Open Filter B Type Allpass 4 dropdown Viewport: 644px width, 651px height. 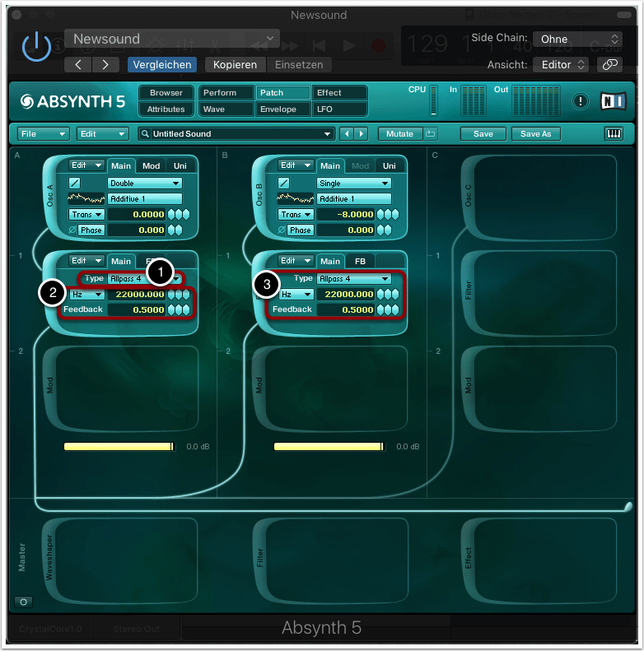[x=354, y=278]
